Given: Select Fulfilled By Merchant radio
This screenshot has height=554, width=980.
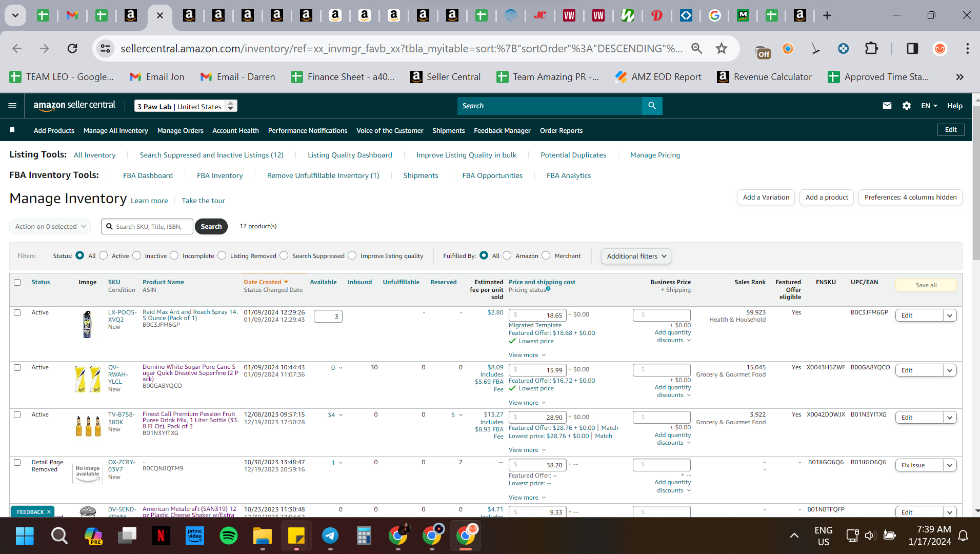Looking at the screenshot, I should click(x=546, y=255).
